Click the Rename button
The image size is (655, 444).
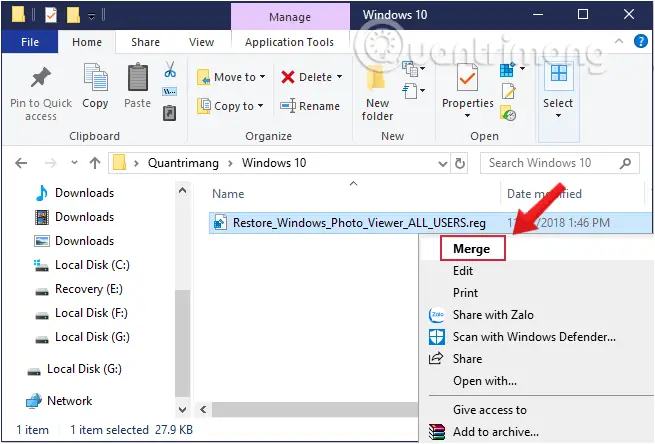310,106
